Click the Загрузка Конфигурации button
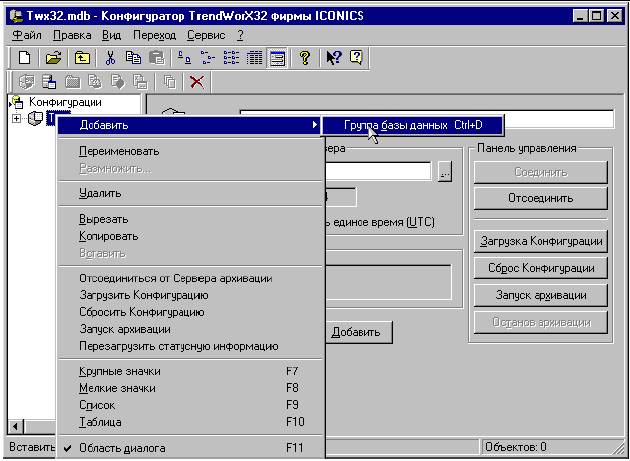This screenshot has height=461, width=630. click(540, 241)
